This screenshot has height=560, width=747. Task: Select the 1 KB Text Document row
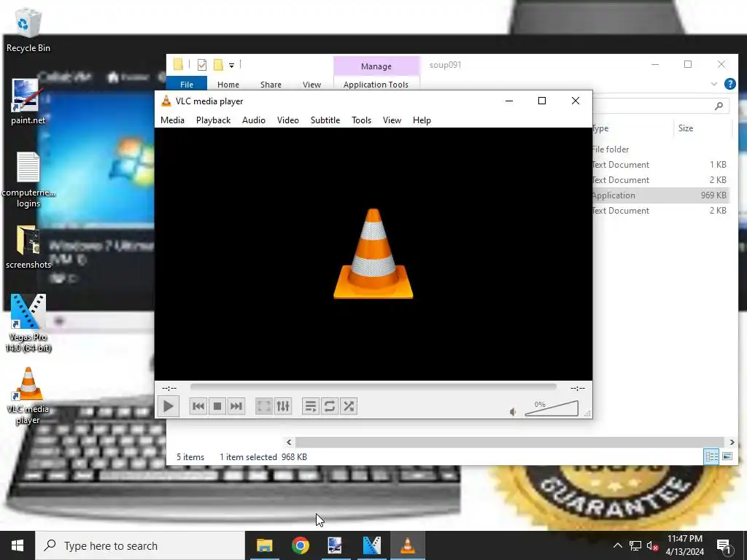660,164
